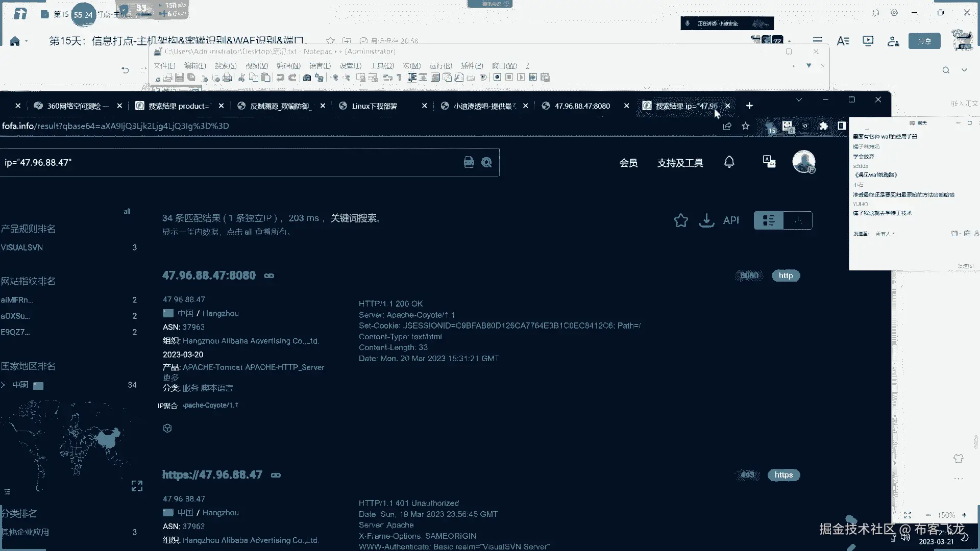
Task: Download the search results
Action: click(706, 220)
